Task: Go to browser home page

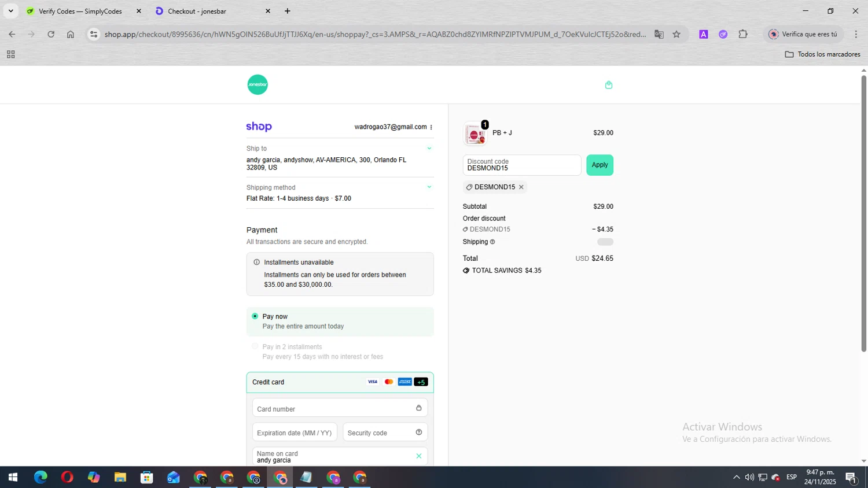Action: [x=71, y=34]
